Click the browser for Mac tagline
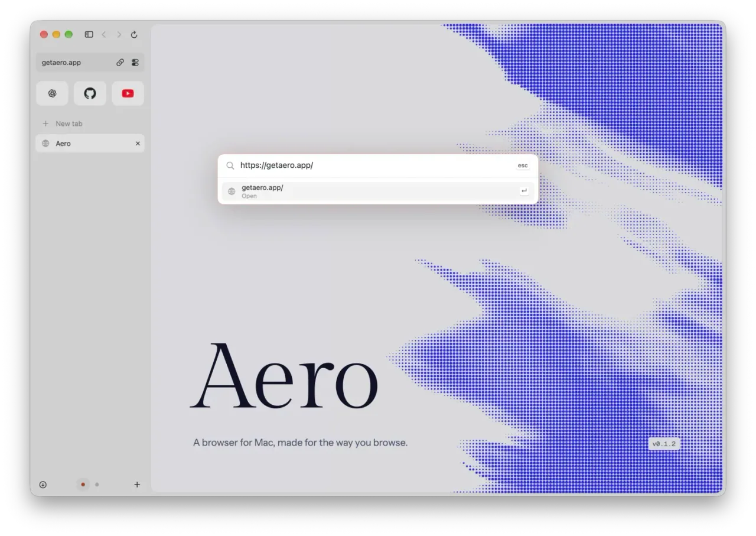Viewport: 756px width, 536px height. (300, 442)
